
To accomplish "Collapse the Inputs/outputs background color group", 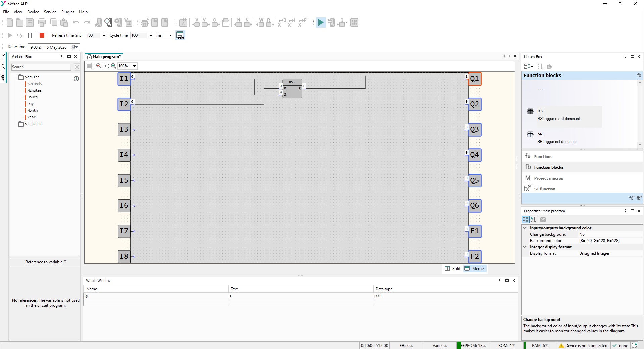I will coord(525,228).
